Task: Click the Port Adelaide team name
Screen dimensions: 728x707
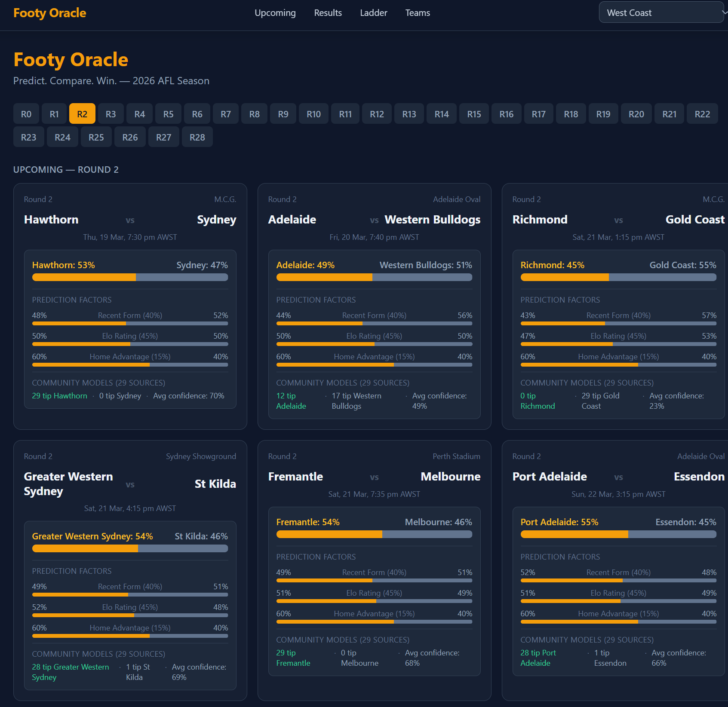Action: [x=550, y=477]
